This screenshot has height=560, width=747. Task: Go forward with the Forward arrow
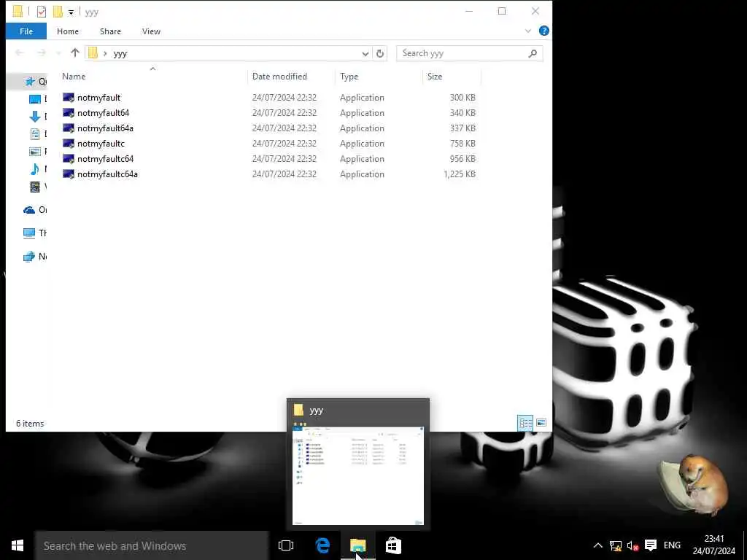tap(42, 52)
